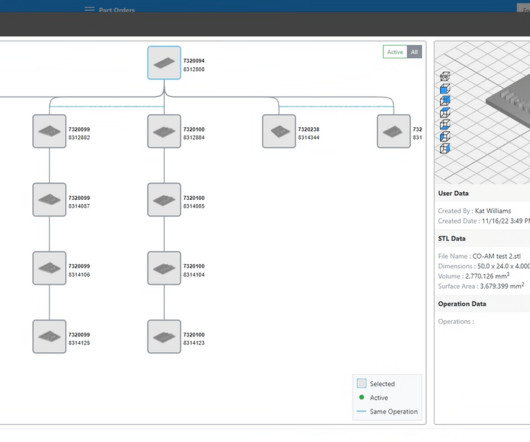Click the Same Operation legend entry
Viewport: 530px width, 442px height.
[387, 412]
